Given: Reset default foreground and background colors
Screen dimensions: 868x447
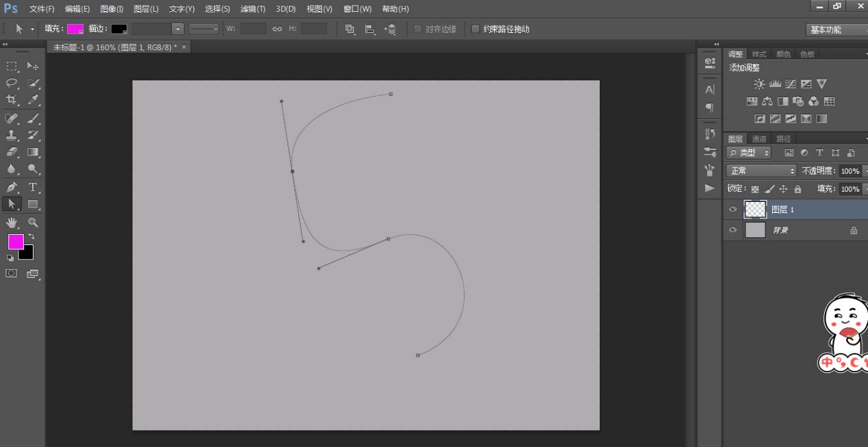Looking at the screenshot, I should click(x=10, y=258).
